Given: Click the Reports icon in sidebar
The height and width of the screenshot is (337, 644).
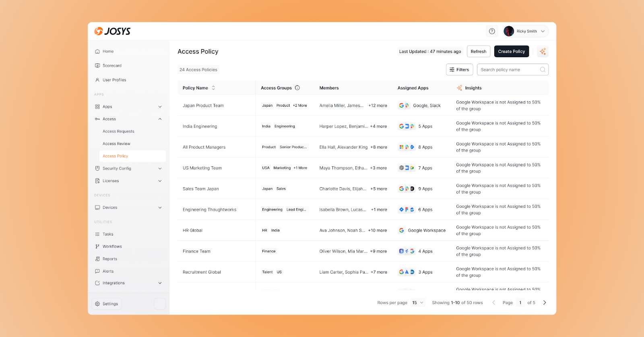Looking at the screenshot, I should [x=97, y=259].
